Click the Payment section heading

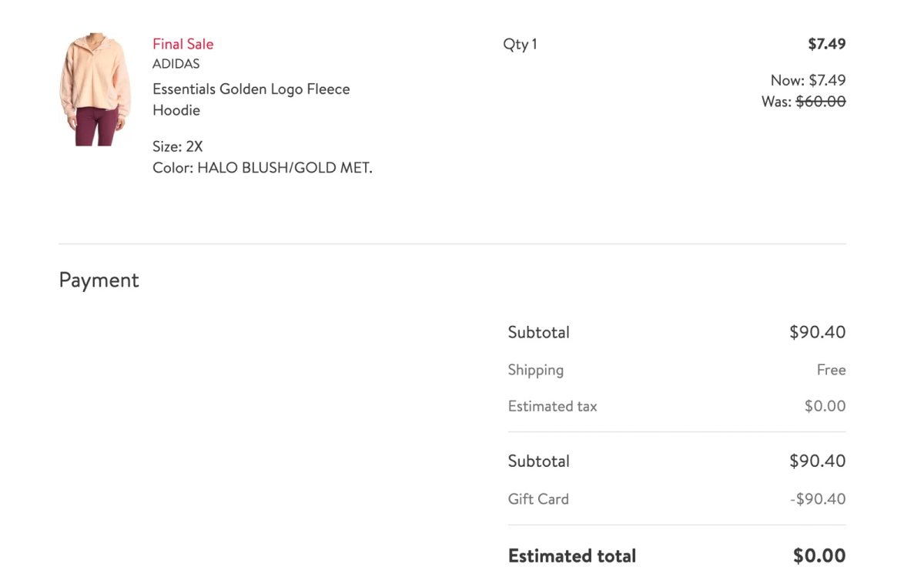(x=99, y=280)
